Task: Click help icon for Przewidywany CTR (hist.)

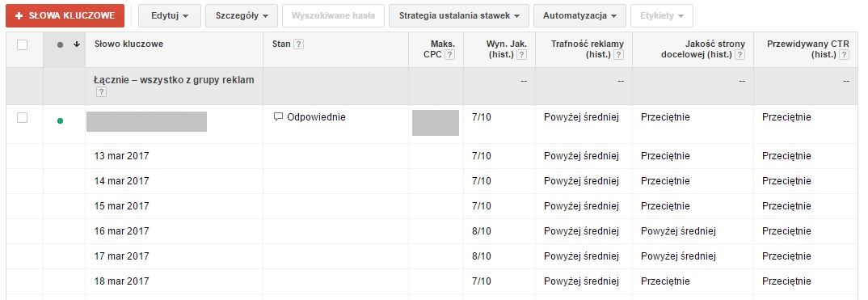Action: click(845, 55)
